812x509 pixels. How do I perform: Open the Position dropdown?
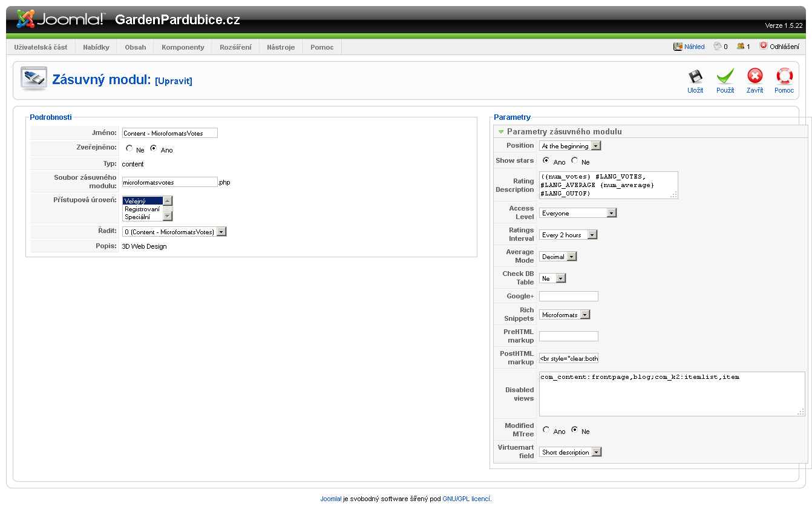pyautogui.click(x=570, y=146)
